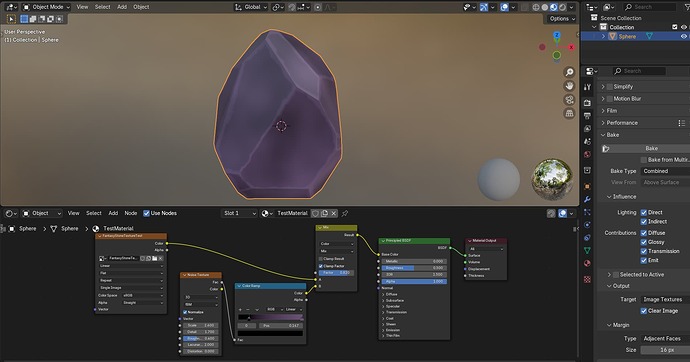Open the Object Mode dropdown
The height and width of the screenshot is (362, 690).
click(x=46, y=7)
